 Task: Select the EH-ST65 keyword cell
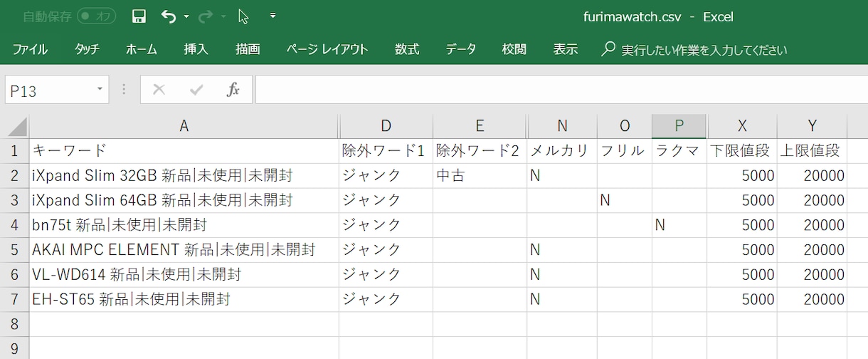[x=184, y=299]
